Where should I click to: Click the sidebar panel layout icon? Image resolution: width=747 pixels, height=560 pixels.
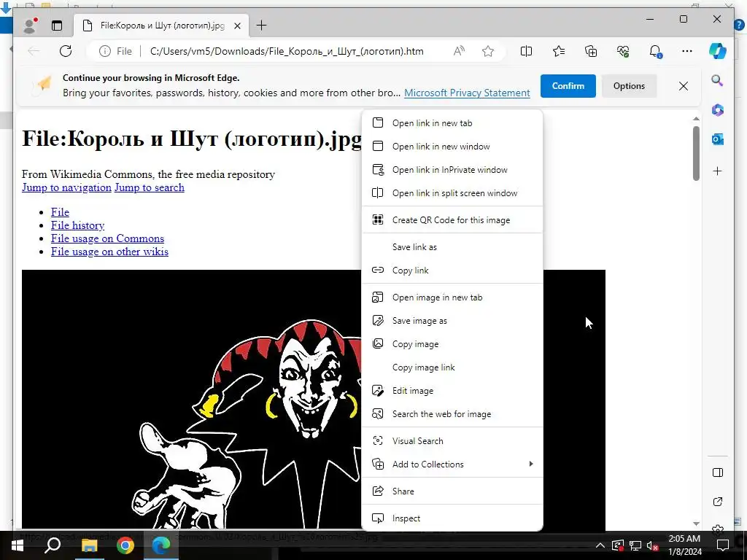click(718, 472)
